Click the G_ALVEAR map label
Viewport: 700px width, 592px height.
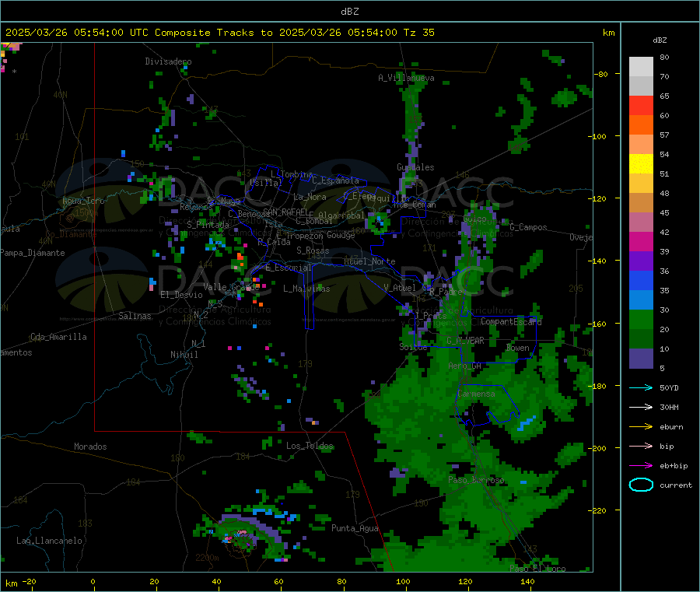(465, 341)
